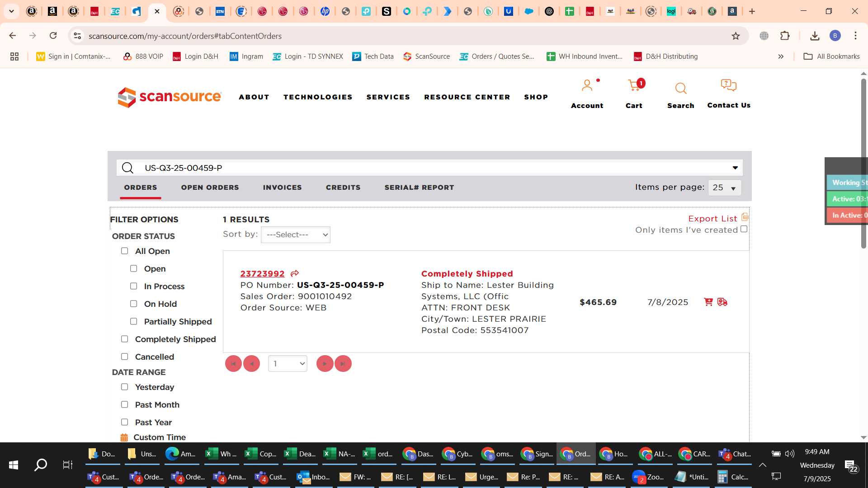
Task: Switch to the Invoices tab
Action: (x=282, y=188)
